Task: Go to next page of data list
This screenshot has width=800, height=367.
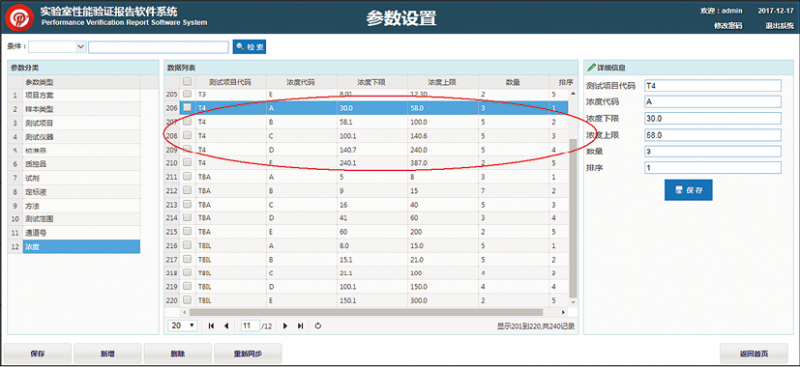Action: pyautogui.click(x=285, y=326)
